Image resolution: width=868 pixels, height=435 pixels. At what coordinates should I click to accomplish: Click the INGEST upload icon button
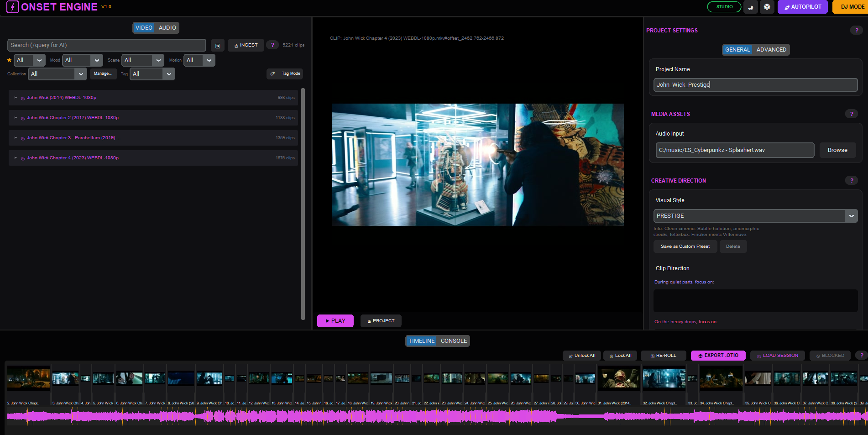(x=246, y=45)
